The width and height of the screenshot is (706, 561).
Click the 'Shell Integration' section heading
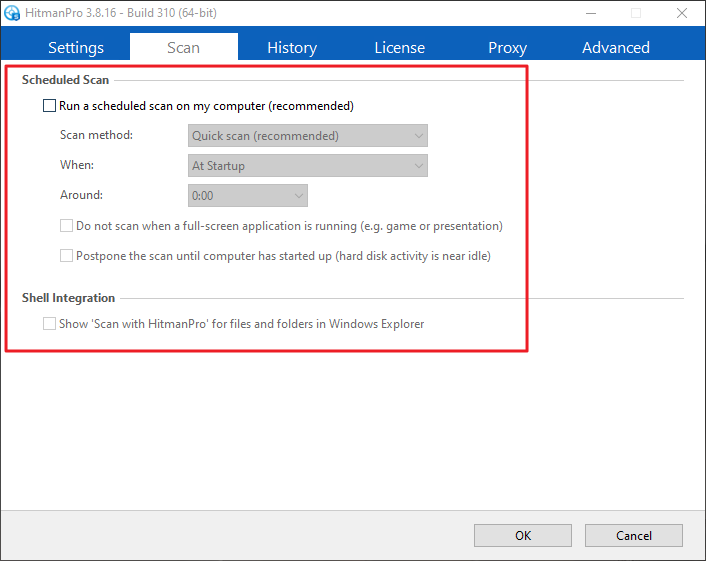(68, 298)
